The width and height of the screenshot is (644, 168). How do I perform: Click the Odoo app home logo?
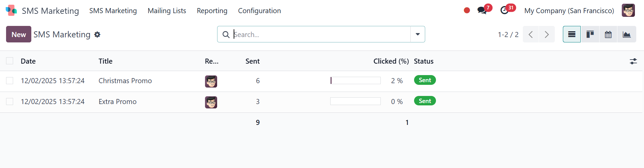(x=11, y=10)
